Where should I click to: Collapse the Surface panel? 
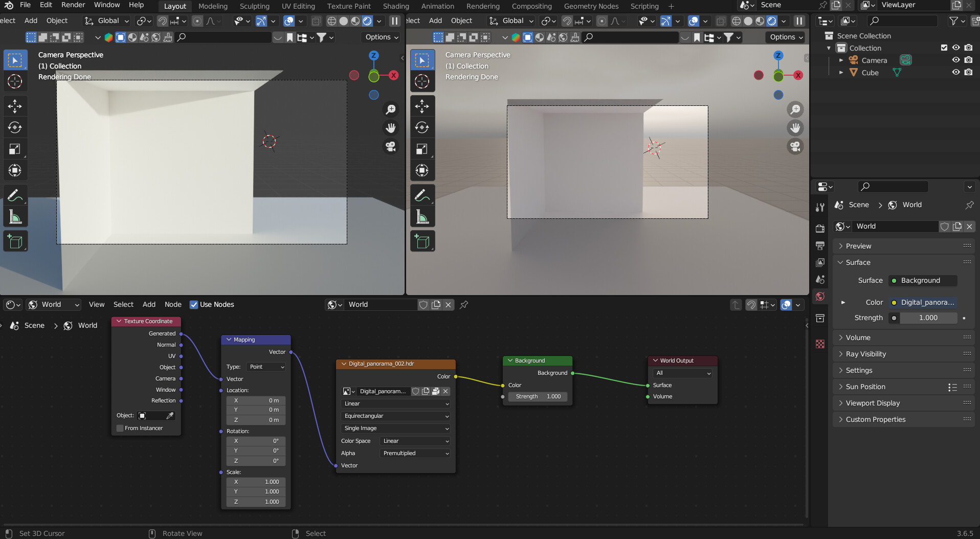pyautogui.click(x=904, y=262)
